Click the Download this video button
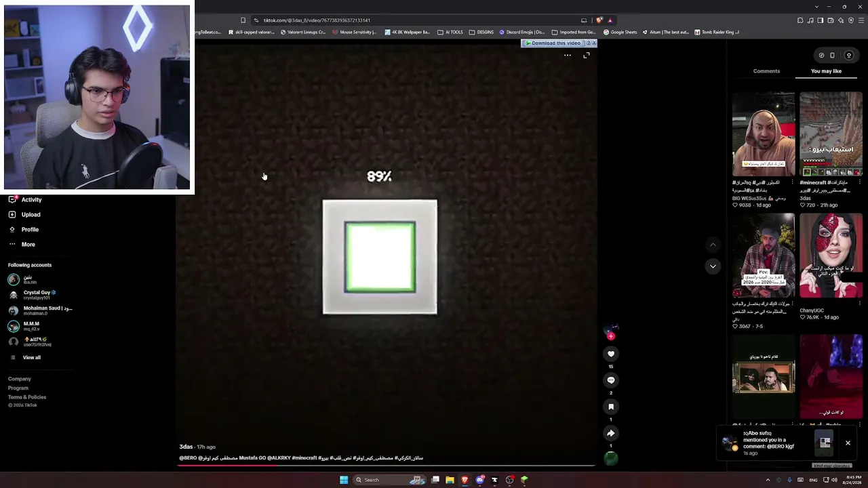 pos(552,43)
